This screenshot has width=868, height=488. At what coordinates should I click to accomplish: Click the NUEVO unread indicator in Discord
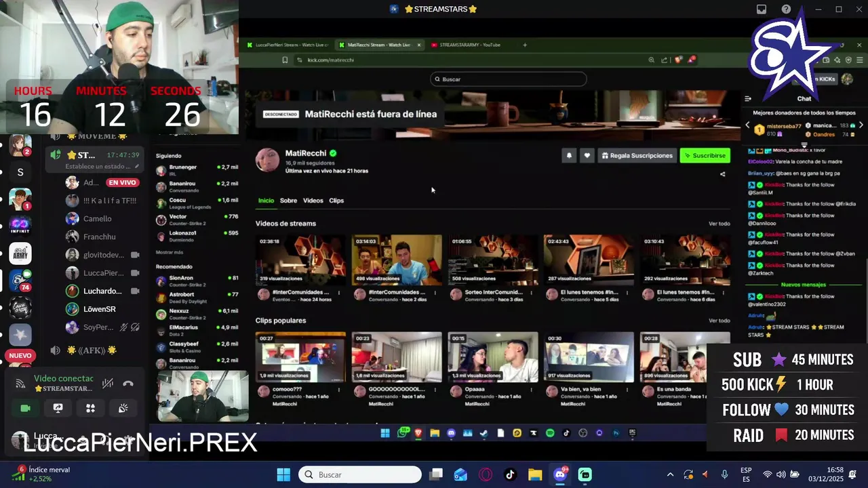(x=20, y=355)
